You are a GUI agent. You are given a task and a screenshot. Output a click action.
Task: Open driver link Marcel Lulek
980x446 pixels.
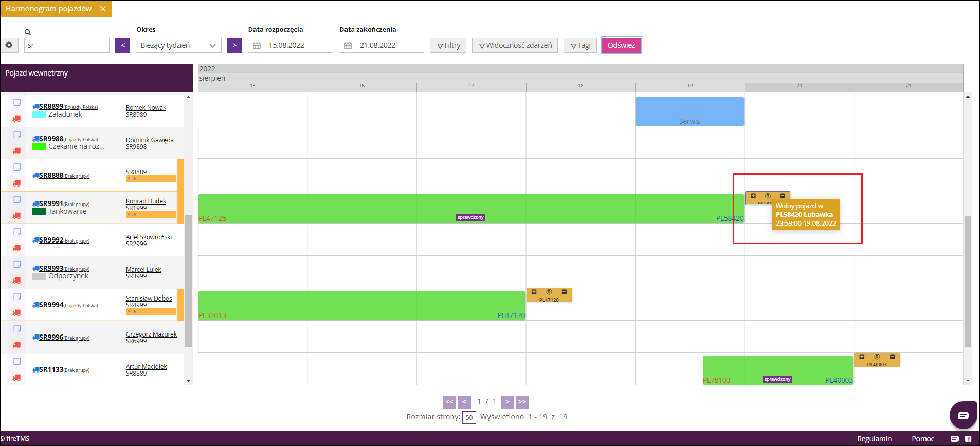click(x=143, y=270)
